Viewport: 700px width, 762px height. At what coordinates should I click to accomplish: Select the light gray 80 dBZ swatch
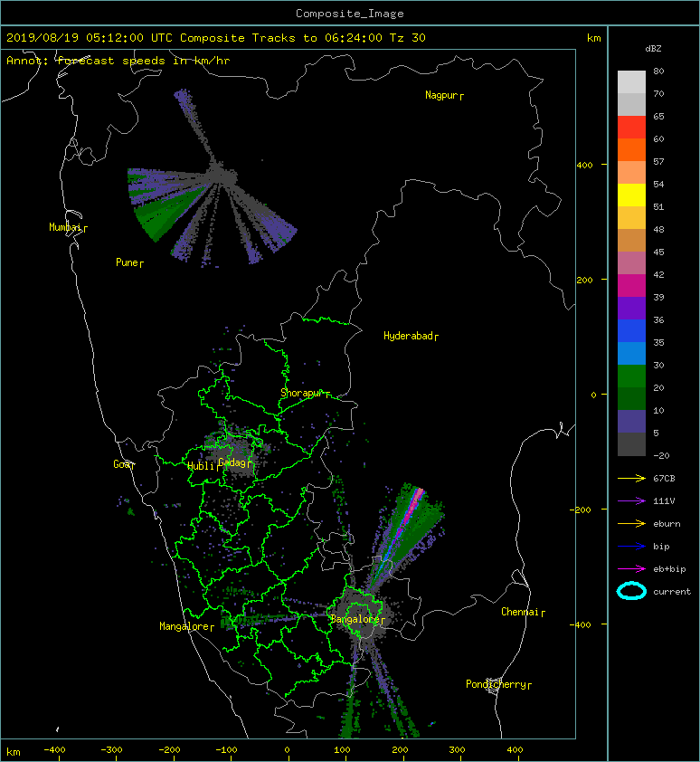tap(631, 81)
